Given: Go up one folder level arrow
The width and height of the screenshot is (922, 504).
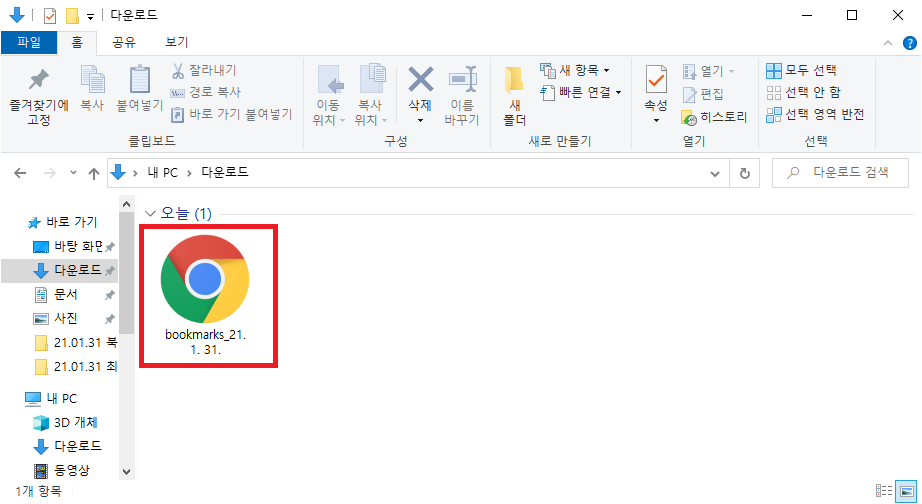Looking at the screenshot, I should pyautogui.click(x=93, y=173).
